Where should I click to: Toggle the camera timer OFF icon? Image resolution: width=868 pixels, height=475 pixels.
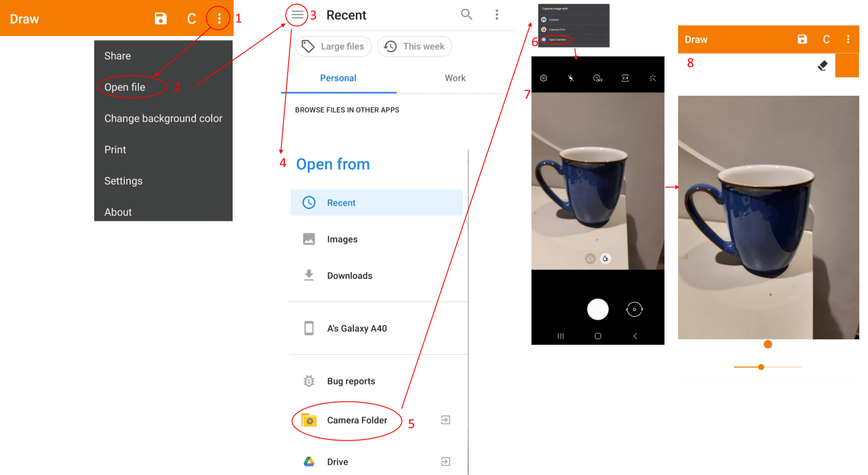597,78
